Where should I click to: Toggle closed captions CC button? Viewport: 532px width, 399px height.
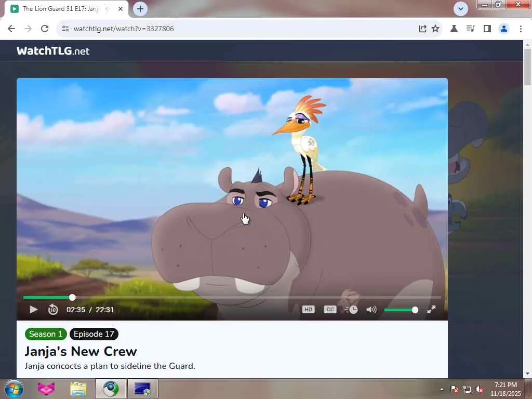tap(330, 310)
